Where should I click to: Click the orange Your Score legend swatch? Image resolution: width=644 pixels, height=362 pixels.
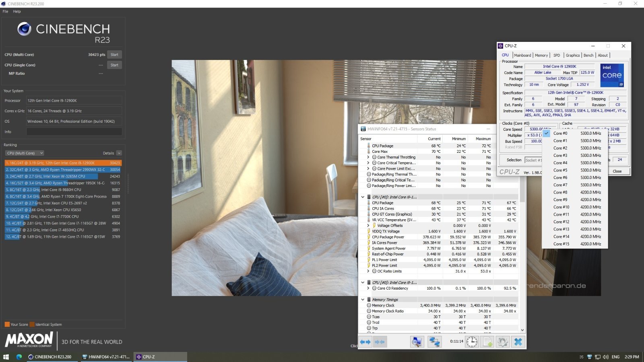click(7, 324)
